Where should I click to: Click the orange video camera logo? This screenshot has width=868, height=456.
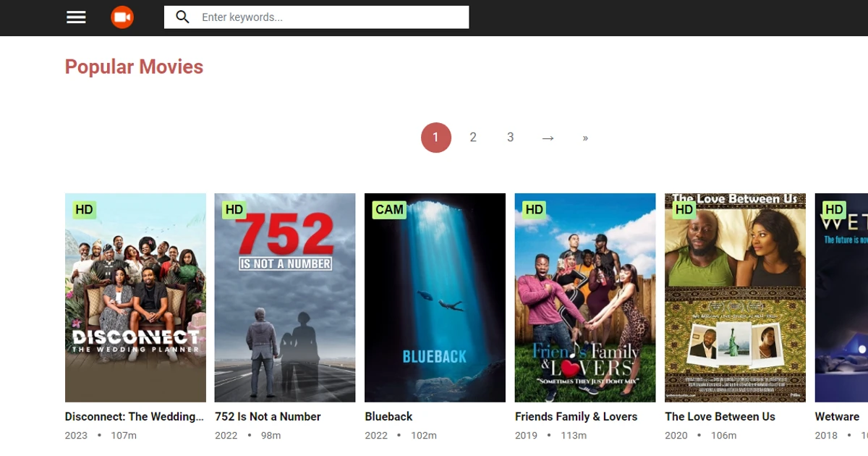(122, 17)
